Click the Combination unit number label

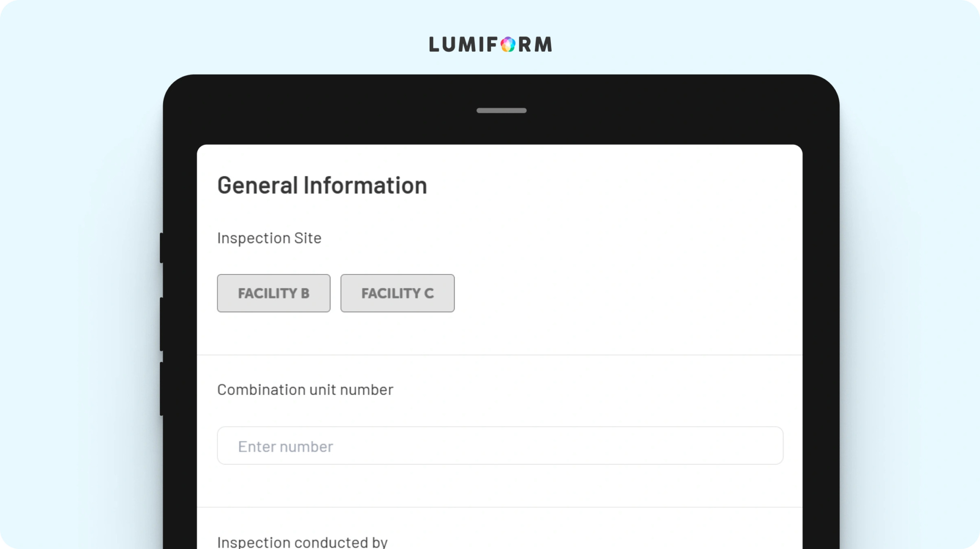click(x=305, y=390)
